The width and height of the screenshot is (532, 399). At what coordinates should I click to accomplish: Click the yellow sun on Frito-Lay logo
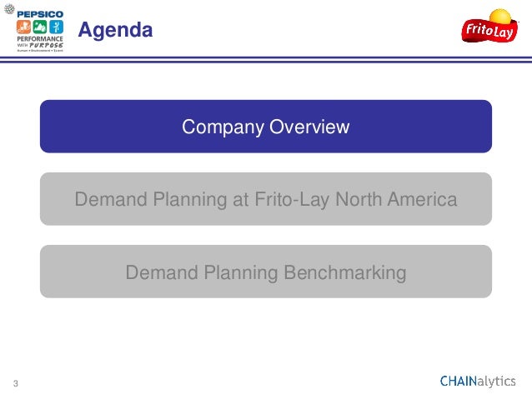500,16
